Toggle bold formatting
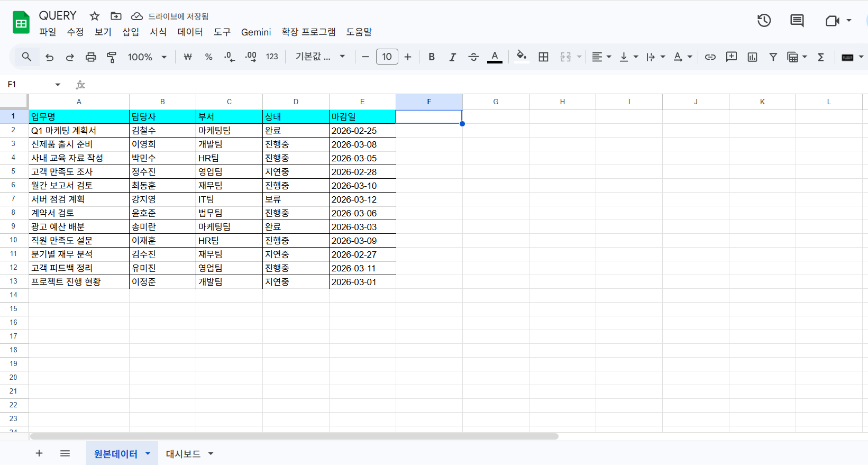Image resolution: width=868 pixels, height=465 pixels. 432,57
